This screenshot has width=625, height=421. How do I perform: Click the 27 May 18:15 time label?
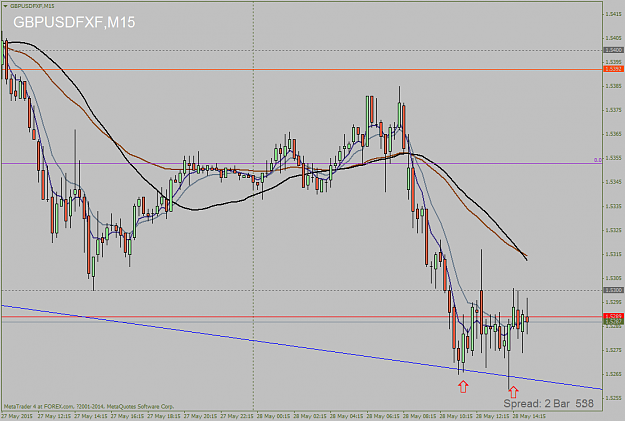click(165, 417)
